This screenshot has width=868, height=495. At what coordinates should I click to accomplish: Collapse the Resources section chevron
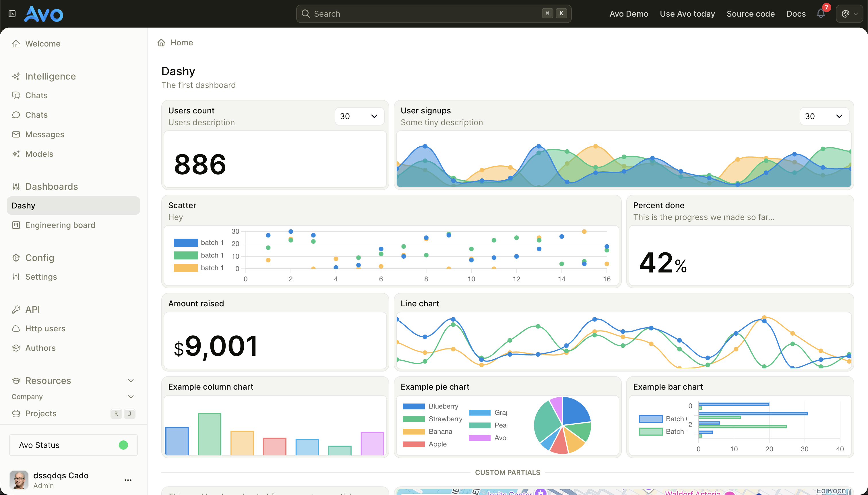point(131,381)
